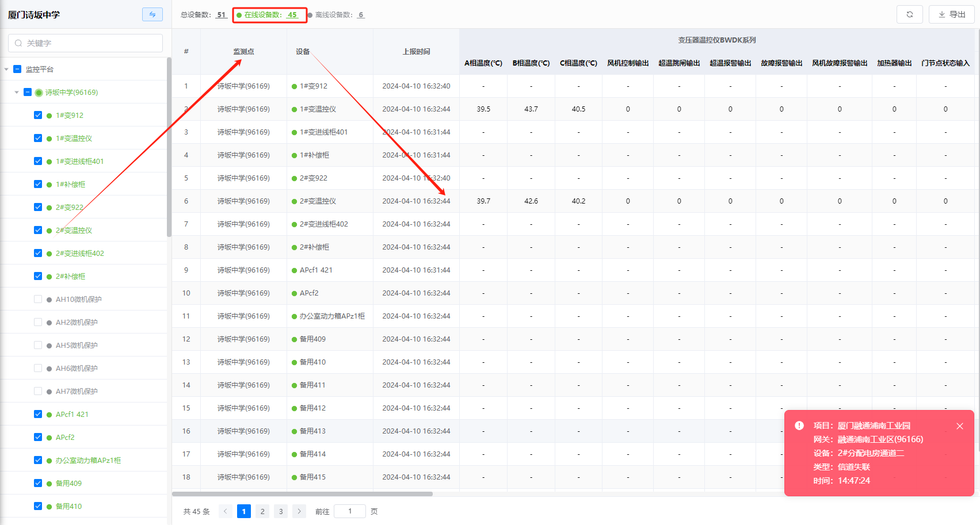
Task: Close the red alarm notification
Action: (960, 426)
